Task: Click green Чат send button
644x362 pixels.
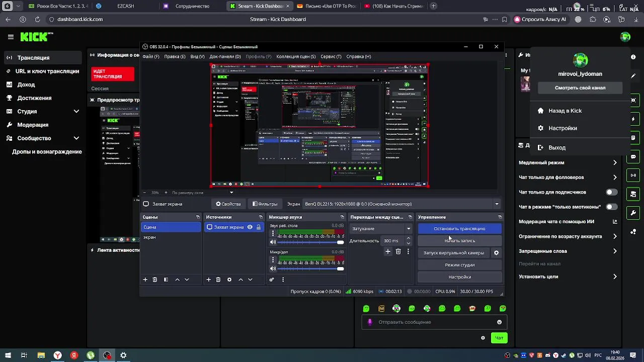Action: 499,338
